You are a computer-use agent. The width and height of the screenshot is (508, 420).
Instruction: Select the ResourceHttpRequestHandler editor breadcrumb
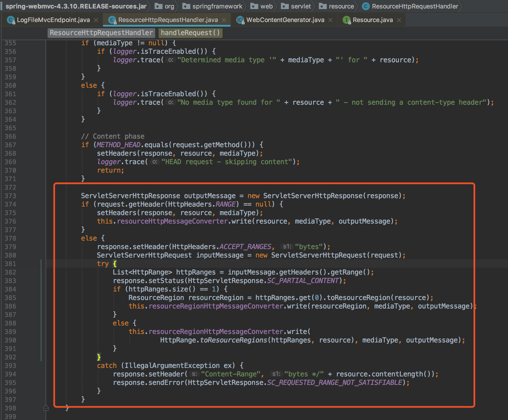[101, 33]
